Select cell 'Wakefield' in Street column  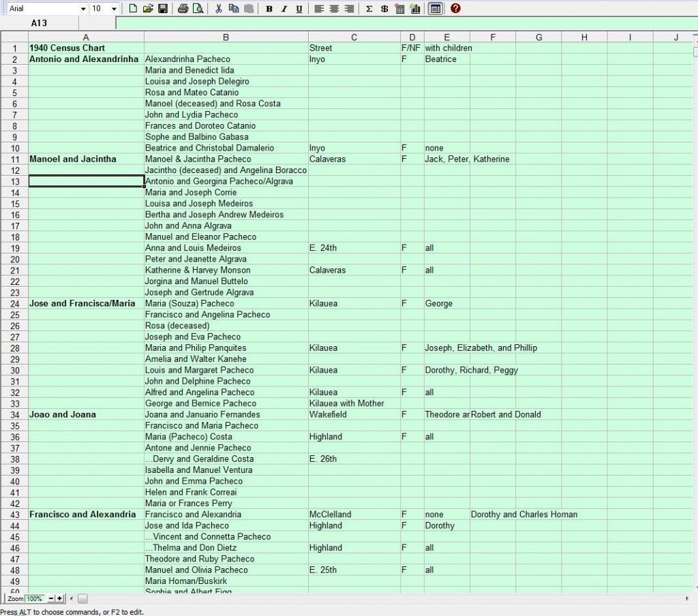point(354,414)
